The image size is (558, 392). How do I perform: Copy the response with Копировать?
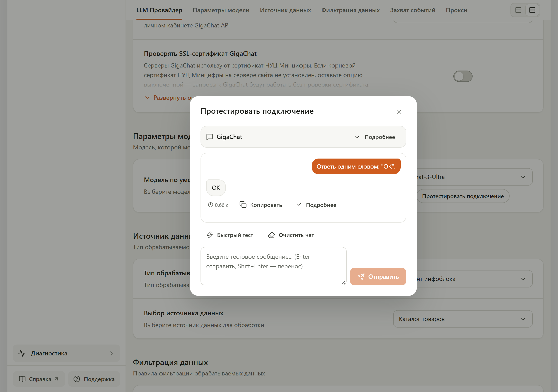(x=261, y=205)
